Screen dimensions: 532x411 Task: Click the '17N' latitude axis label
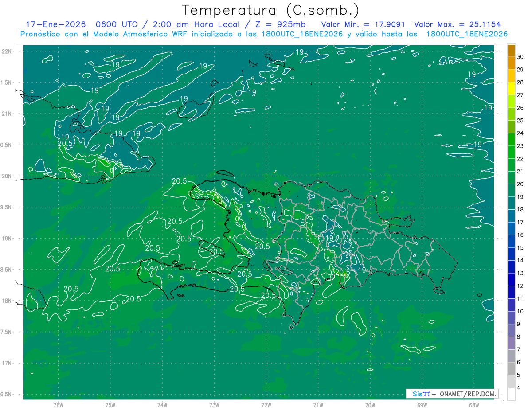[8, 363]
